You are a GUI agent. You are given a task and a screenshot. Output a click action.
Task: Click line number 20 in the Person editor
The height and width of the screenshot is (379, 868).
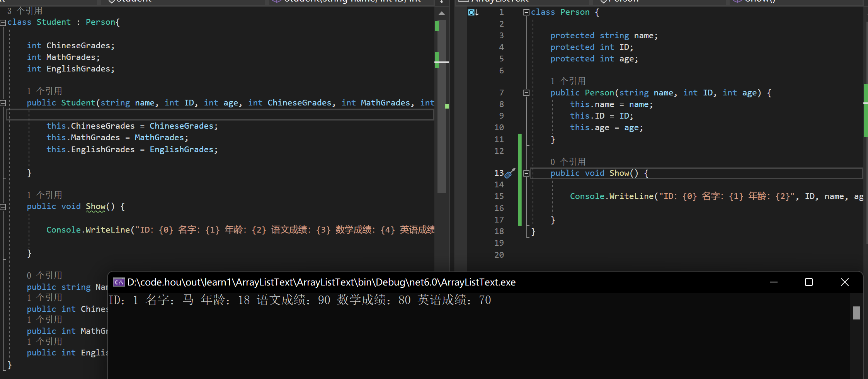coord(499,255)
